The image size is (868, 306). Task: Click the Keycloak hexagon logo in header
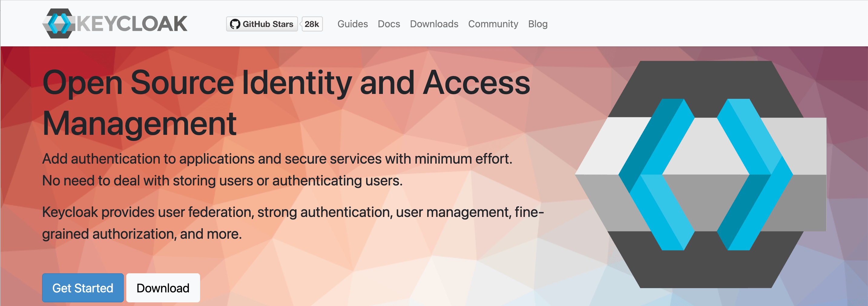click(58, 24)
